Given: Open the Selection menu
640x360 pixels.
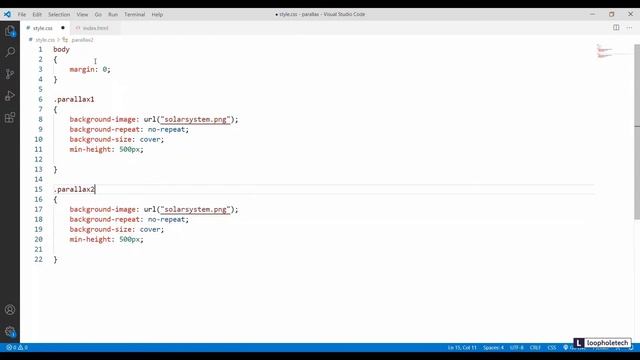Looking at the screenshot, I should (59, 14).
